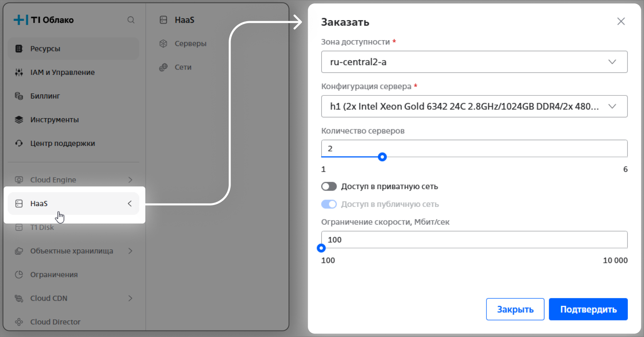The width and height of the screenshot is (644, 337).
Task: Click the Сети globe icon
Action: click(164, 67)
